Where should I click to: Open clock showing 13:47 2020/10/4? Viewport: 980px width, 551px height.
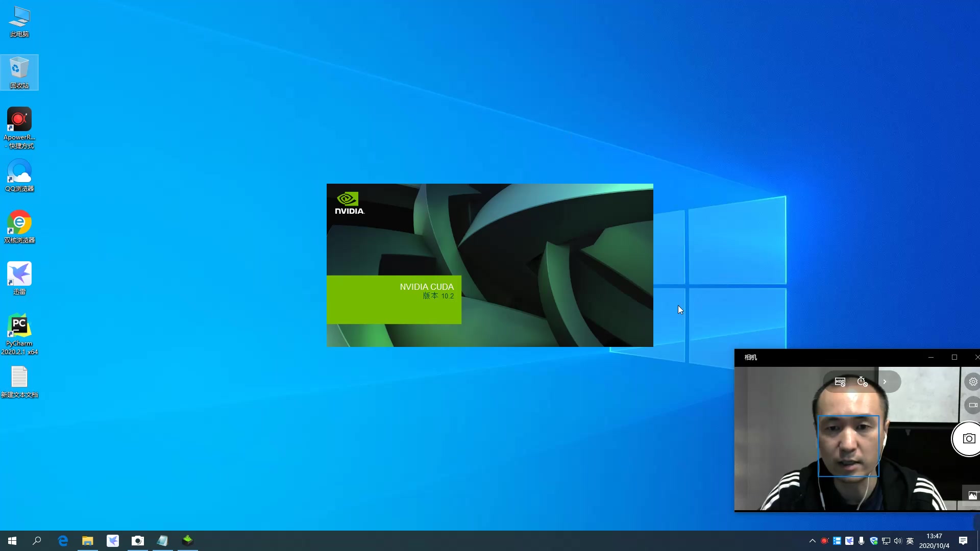(934, 541)
